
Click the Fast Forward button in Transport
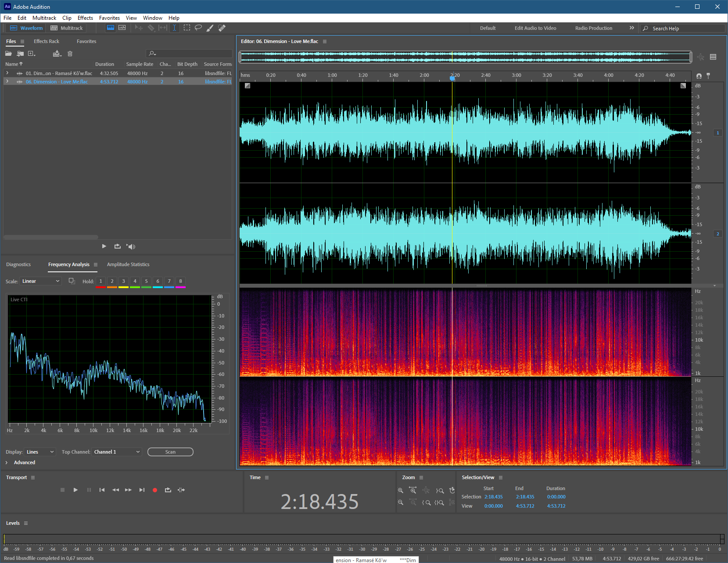[x=128, y=490]
